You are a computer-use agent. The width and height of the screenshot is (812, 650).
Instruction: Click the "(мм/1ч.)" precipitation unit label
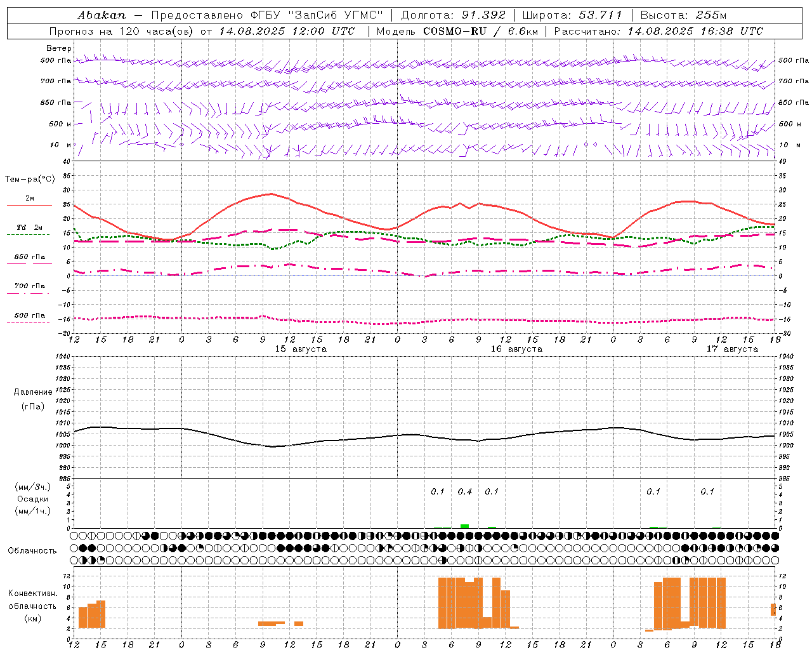tap(33, 511)
